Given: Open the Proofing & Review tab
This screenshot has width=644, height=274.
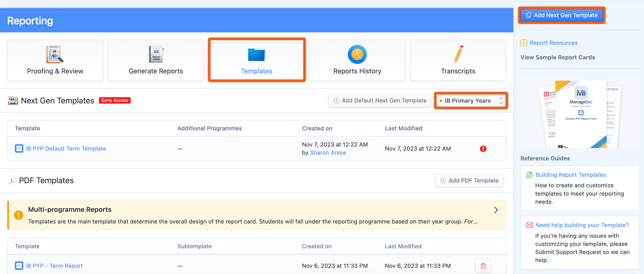Looking at the screenshot, I should click(55, 60).
